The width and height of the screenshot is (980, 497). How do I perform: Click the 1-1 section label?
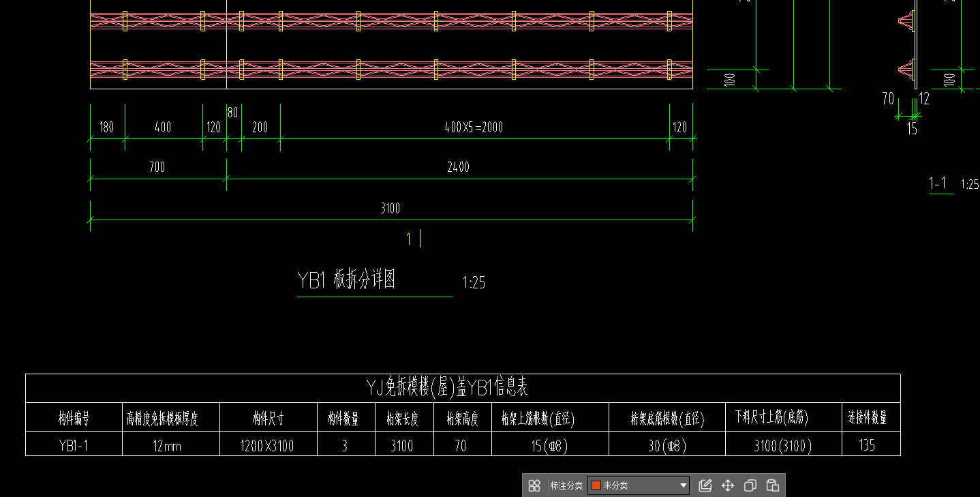pos(938,183)
